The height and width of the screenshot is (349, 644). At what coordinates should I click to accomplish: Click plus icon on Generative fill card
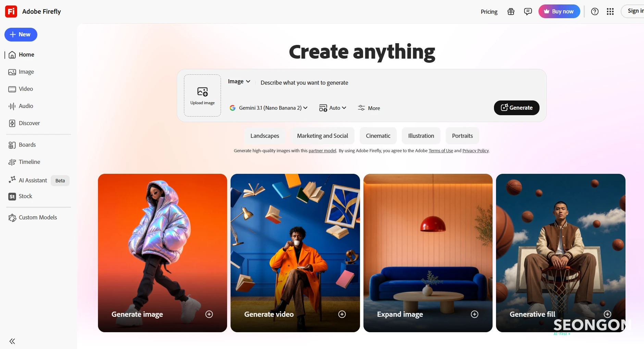pos(607,314)
